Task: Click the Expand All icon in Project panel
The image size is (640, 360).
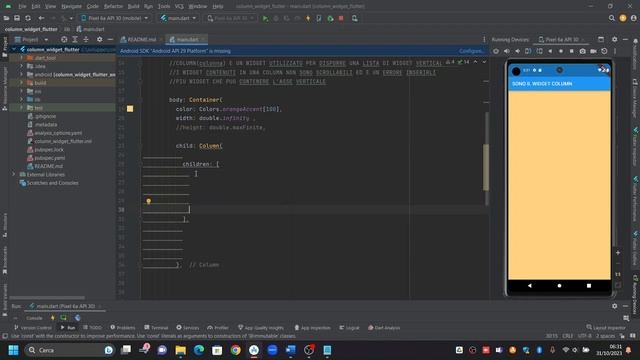Action: coord(75,40)
